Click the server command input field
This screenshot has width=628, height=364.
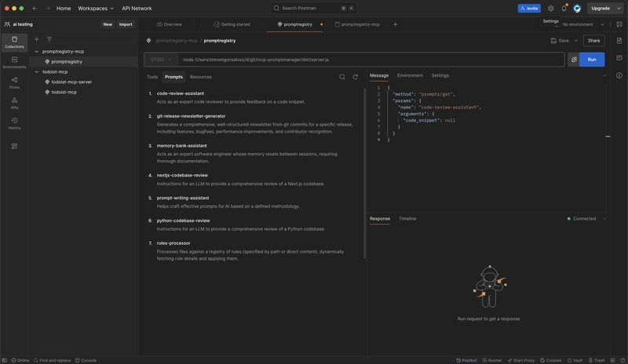[371, 60]
